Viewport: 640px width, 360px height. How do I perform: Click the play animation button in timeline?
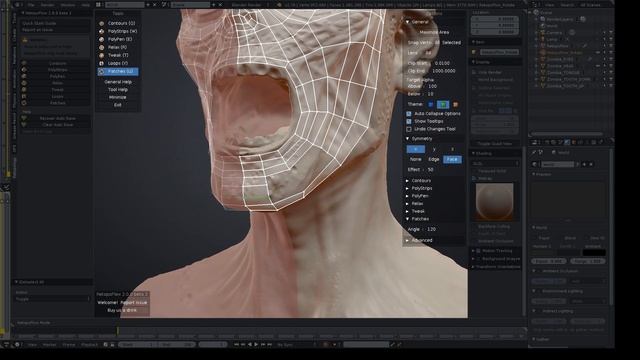(x=256, y=344)
